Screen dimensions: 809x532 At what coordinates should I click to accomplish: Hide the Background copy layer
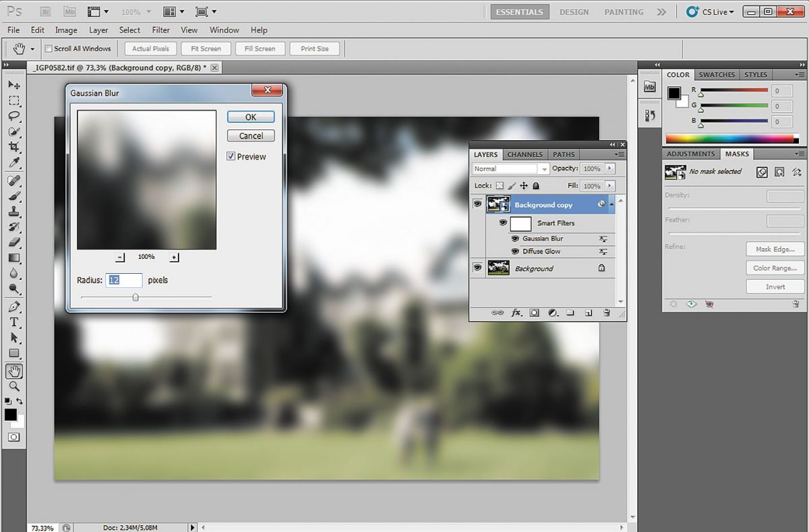(478, 204)
